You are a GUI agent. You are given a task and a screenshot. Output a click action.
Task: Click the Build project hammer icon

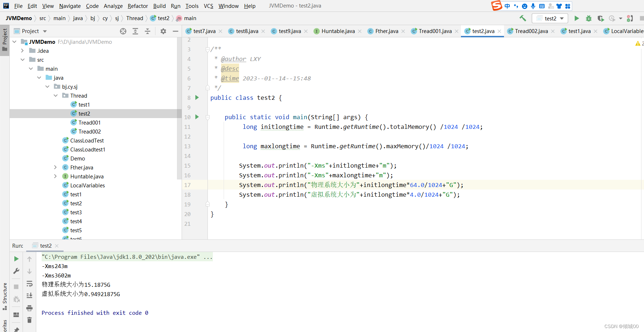point(523,18)
